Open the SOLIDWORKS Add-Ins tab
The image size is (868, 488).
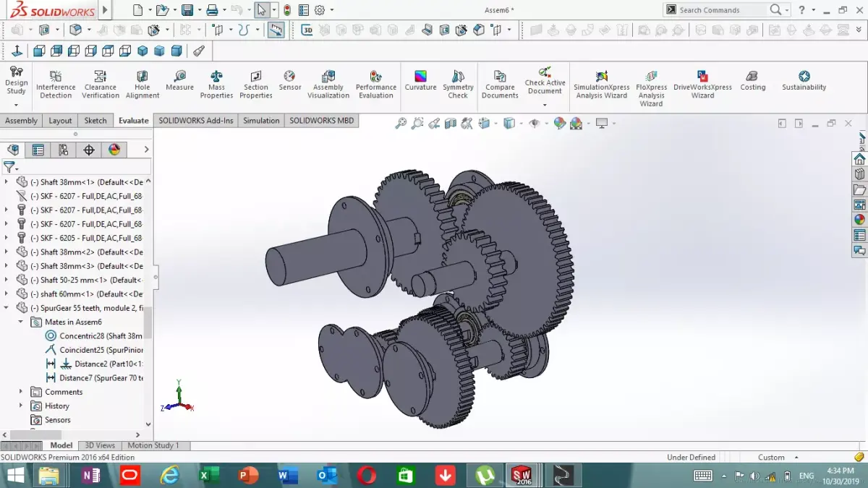pyautogui.click(x=196, y=121)
